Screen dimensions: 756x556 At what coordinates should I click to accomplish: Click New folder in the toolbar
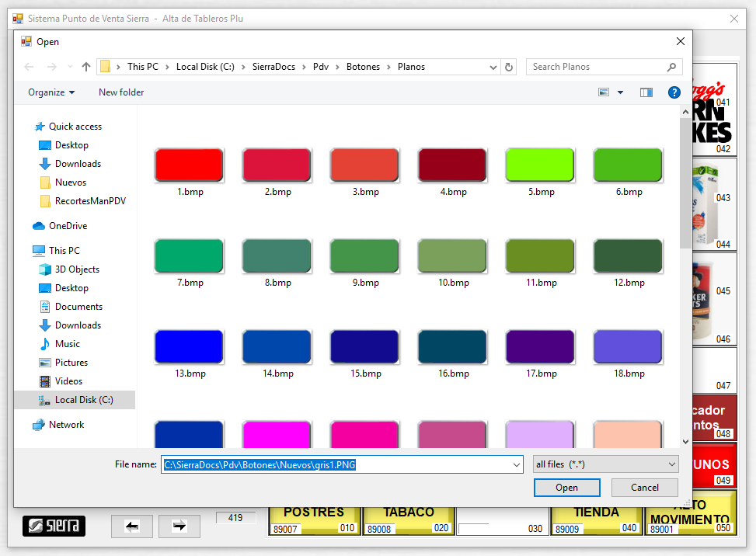(x=121, y=92)
